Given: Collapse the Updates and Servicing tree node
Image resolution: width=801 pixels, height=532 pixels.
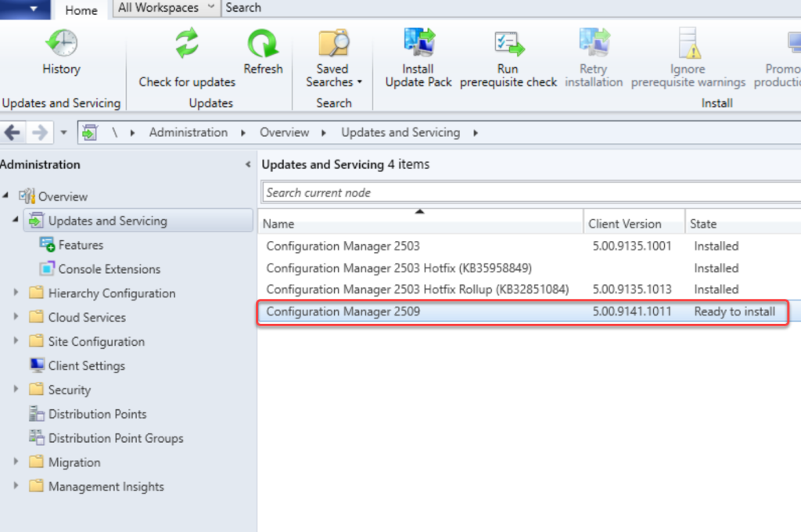Looking at the screenshot, I should point(16,220).
